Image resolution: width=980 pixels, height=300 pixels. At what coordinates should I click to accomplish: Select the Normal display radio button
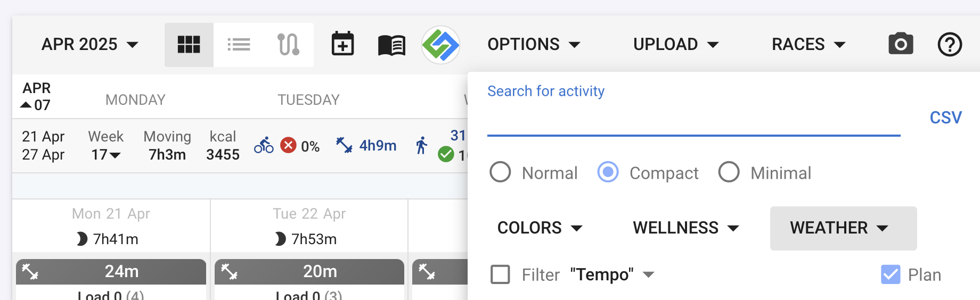[500, 172]
